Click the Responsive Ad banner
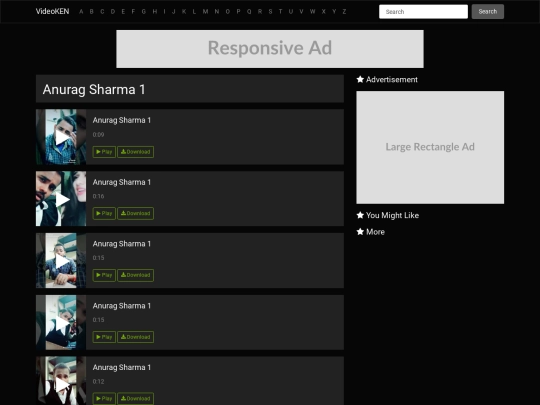The image size is (540, 405). tap(270, 49)
